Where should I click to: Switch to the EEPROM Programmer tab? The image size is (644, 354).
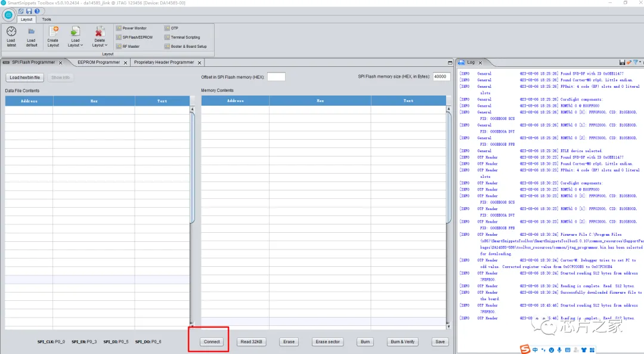tap(98, 62)
